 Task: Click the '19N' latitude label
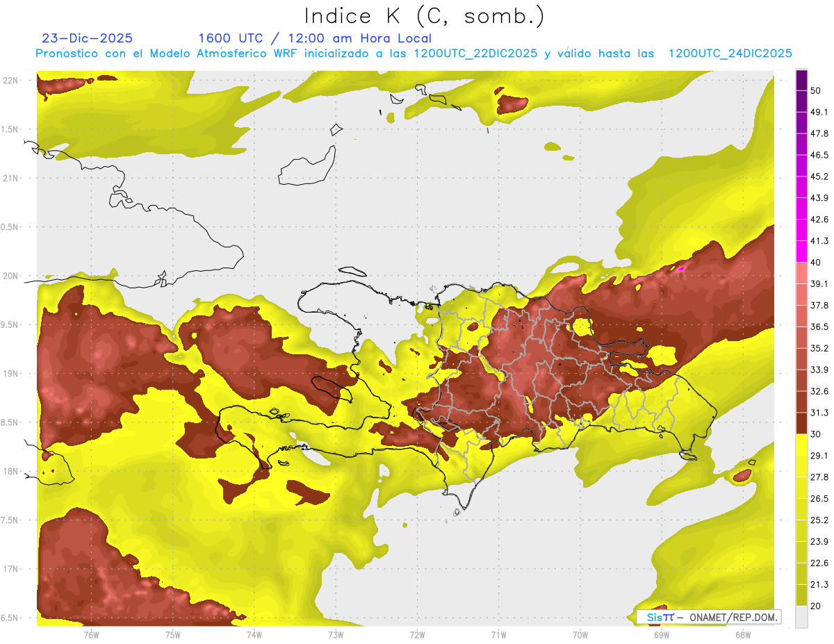[x=10, y=373]
